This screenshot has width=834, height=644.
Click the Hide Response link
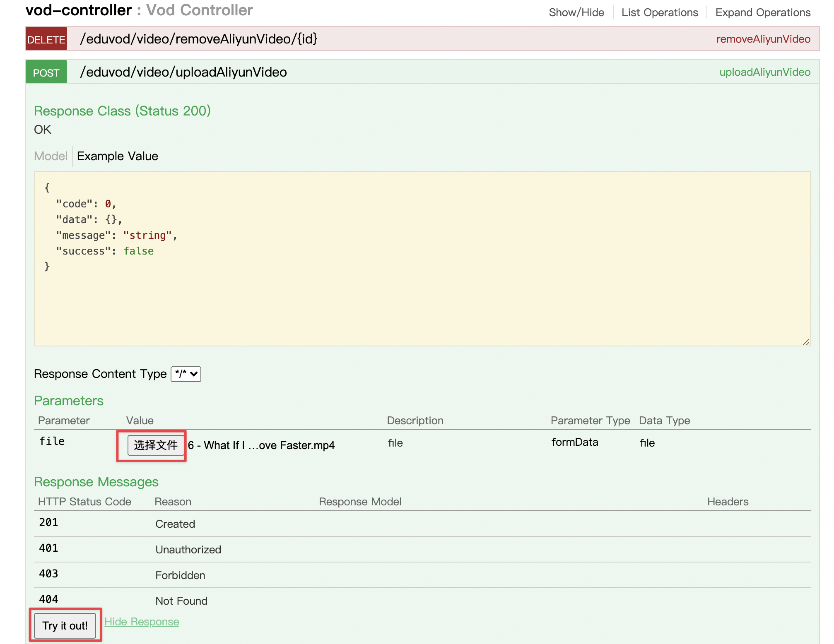click(142, 622)
